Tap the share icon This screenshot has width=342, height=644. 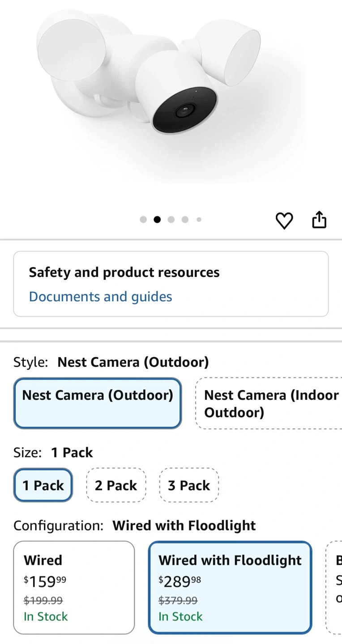[319, 220]
